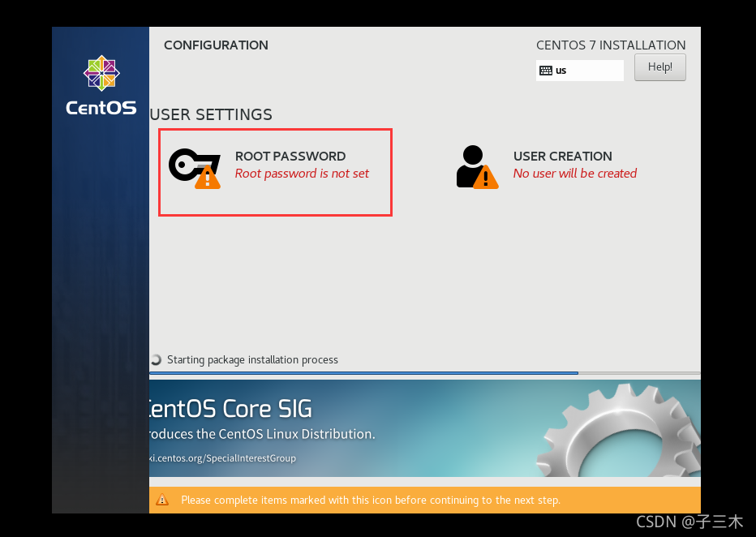Image resolution: width=756 pixels, height=537 pixels.
Task: Click the package installation progress bar
Action: pos(425,373)
